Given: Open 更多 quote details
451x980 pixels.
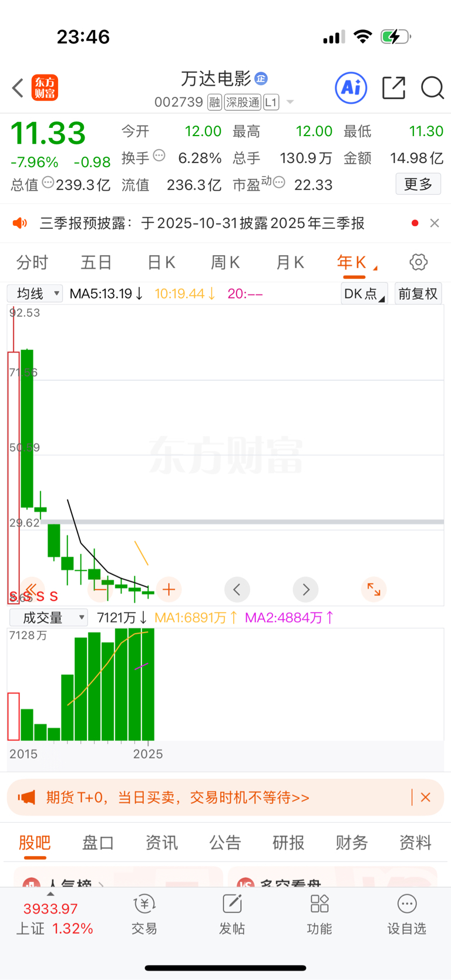Looking at the screenshot, I should pyautogui.click(x=418, y=184).
